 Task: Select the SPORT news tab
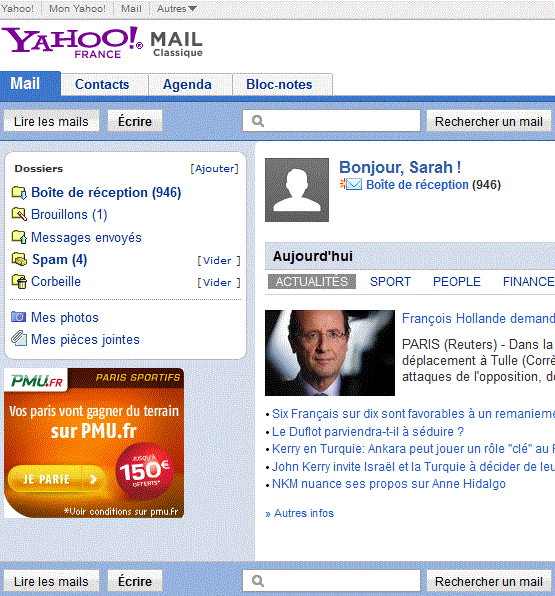[x=390, y=282]
